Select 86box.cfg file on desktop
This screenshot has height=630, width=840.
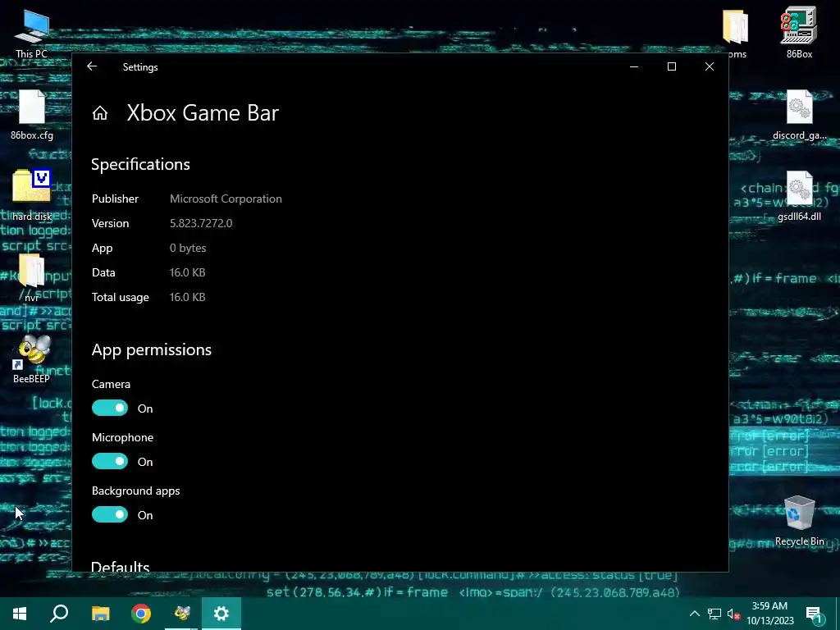click(x=32, y=114)
